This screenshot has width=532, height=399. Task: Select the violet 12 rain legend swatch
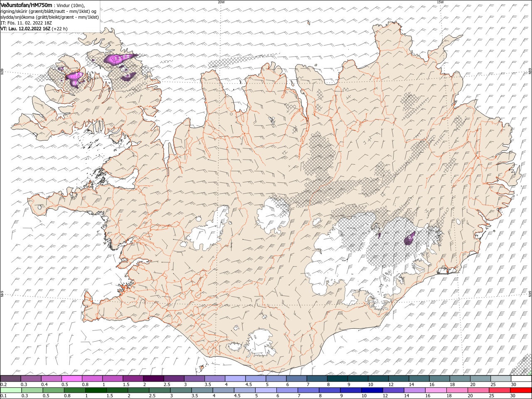(x=394, y=390)
